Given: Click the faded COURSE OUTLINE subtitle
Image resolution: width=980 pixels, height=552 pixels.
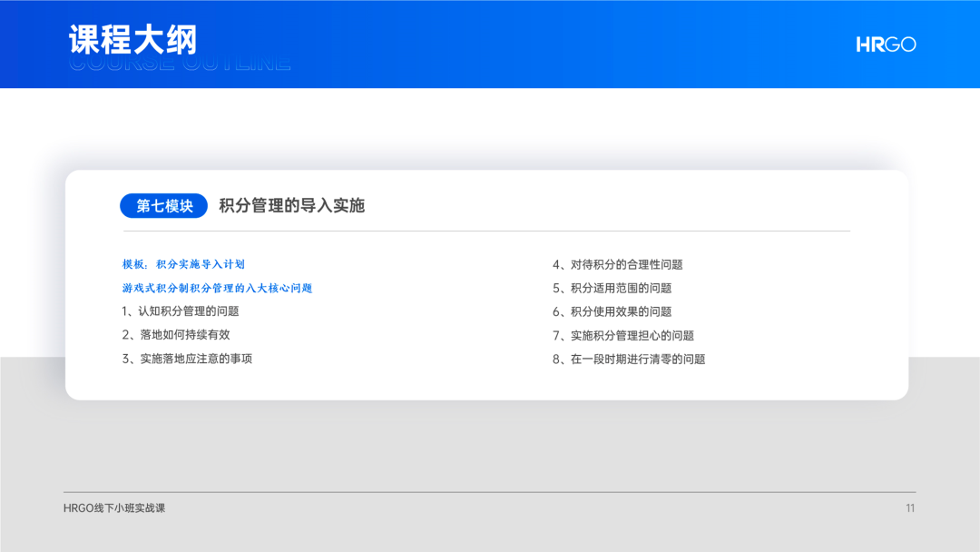Looking at the screenshot, I should (x=180, y=65).
